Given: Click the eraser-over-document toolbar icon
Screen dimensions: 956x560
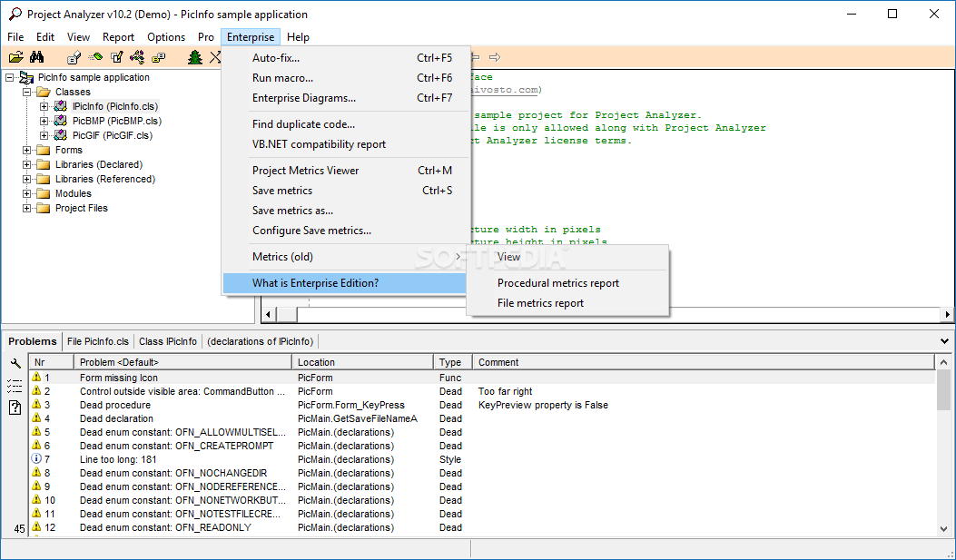Looking at the screenshot, I should [x=74, y=57].
